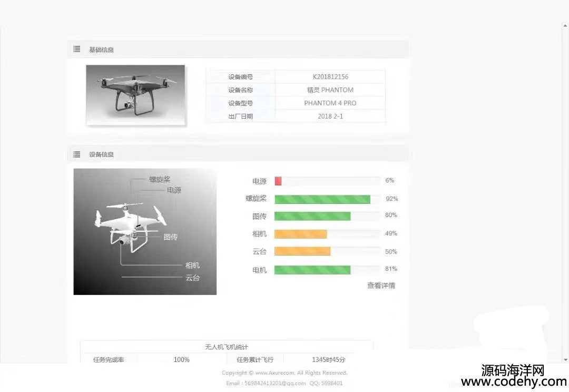Click the 云台 callout in the drone diagram
Screen dimensions: 569x392
click(x=192, y=278)
